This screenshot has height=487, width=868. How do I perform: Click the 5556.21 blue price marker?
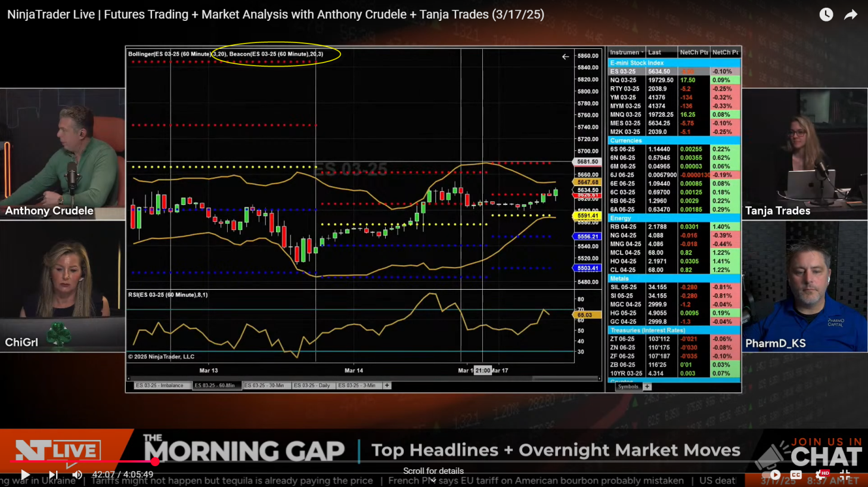point(587,237)
